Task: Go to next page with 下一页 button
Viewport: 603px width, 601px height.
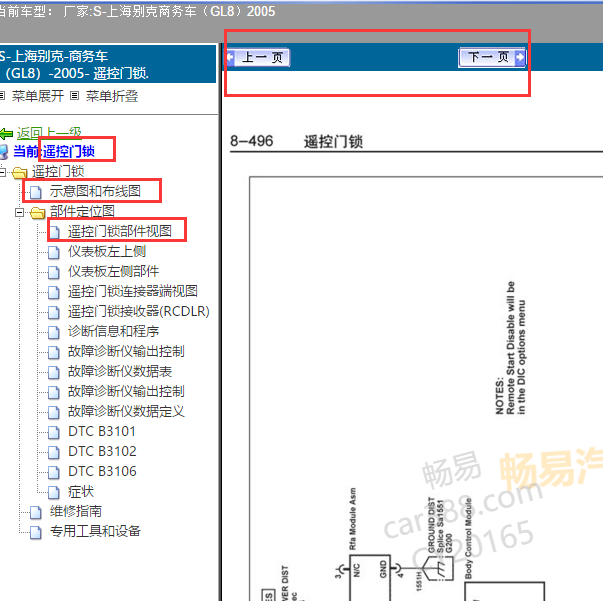Action: pos(492,58)
